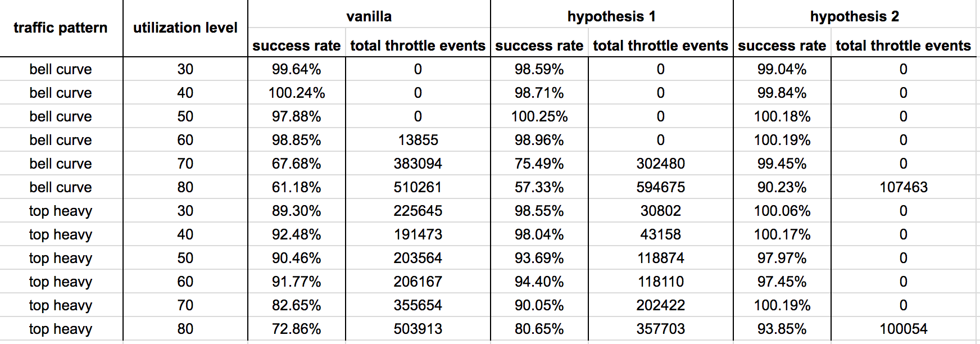Select the "traffic pattern" header cell
980x344 pixels.
click(x=61, y=28)
